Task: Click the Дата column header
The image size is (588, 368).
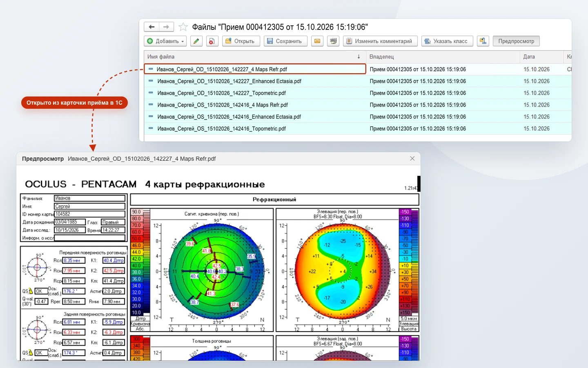Action: click(x=541, y=57)
